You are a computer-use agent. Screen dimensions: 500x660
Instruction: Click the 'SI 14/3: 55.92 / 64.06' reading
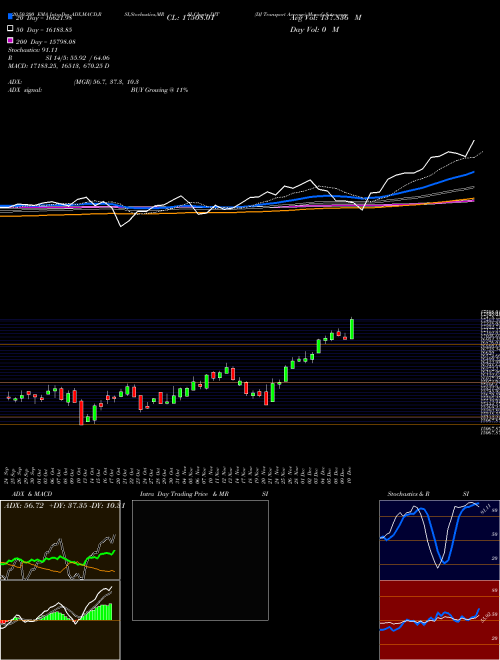click(x=77, y=58)
